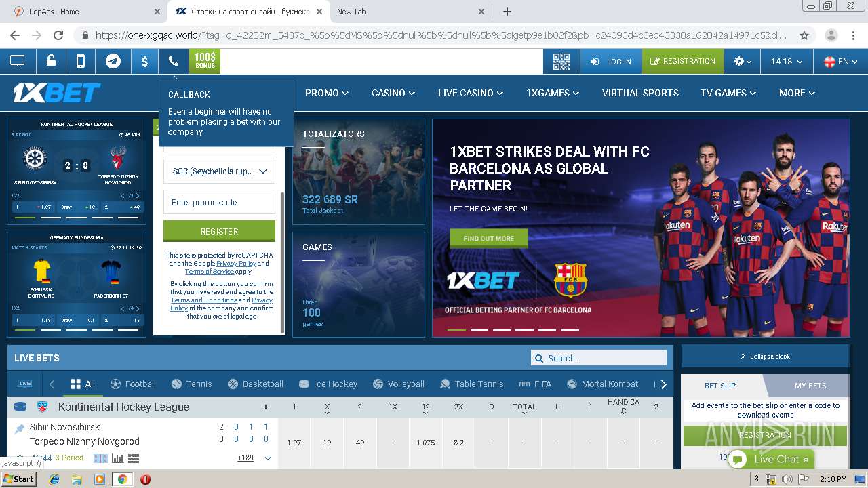Select the Football tab
This screenshot has width=868, height=488.
(x=133, y=384)
